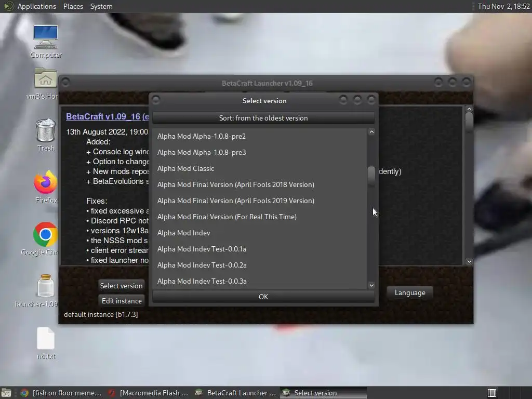Select Alpha Mod Indev Test-0.0.3a
This screenshot has width=532, height=399.
(260, 281)
